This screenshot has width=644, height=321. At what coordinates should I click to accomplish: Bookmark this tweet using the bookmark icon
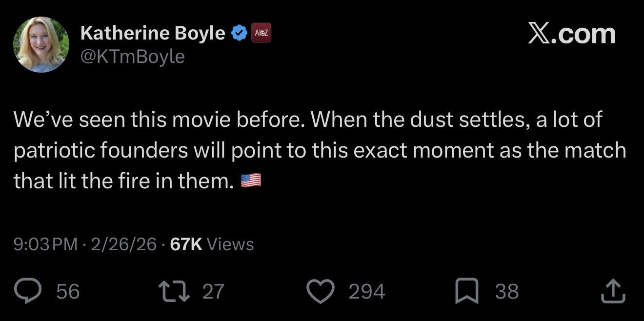[467, 291]
